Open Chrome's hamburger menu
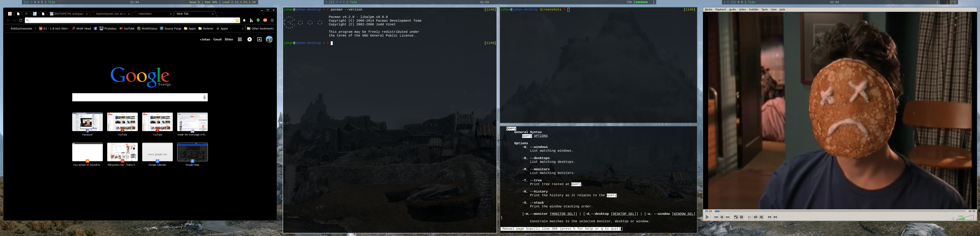 click(x=272, y=20)
